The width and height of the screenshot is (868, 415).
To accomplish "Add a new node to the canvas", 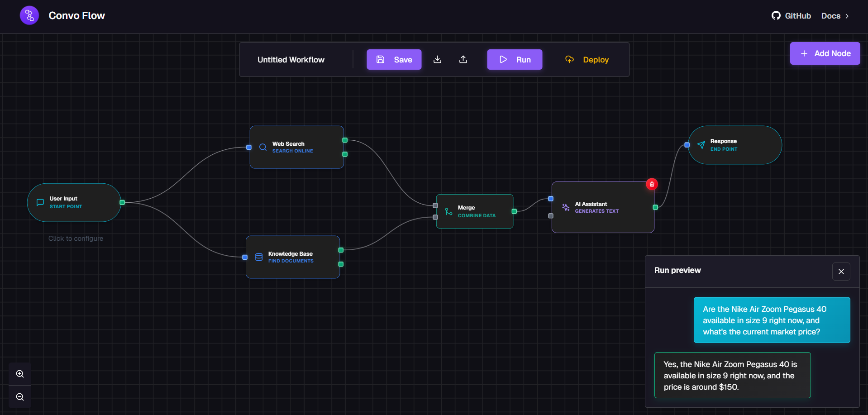I will pos(825,53).
